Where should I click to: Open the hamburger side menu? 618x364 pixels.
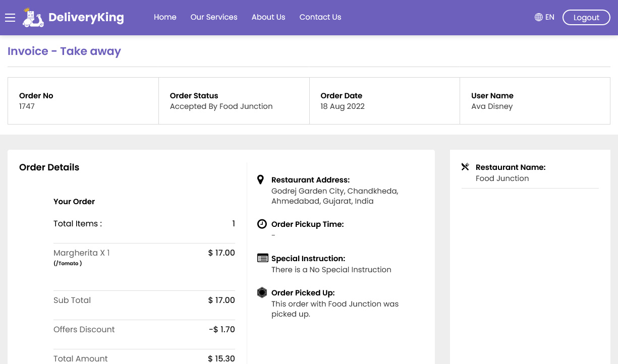click(x=10, y=18)
